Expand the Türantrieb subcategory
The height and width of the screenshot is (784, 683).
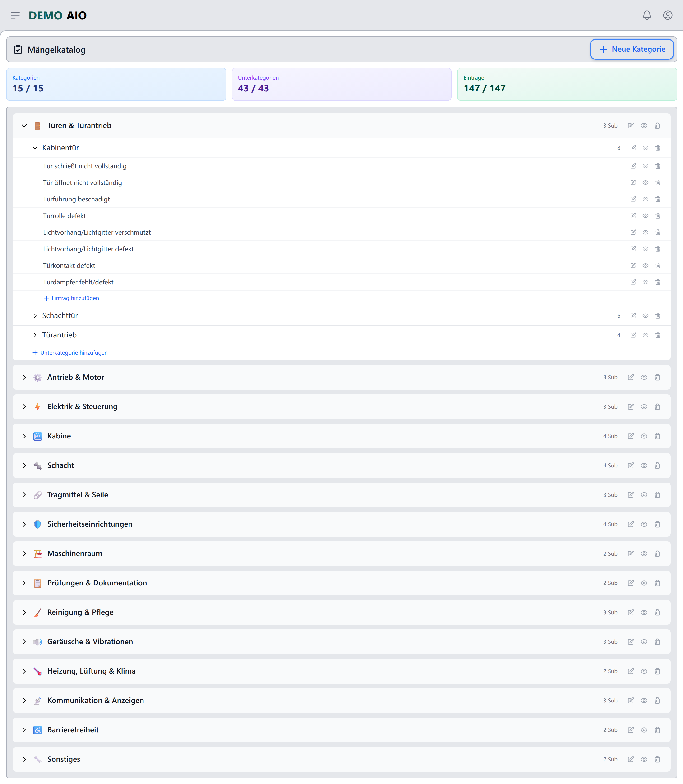[x=35, y=335]
